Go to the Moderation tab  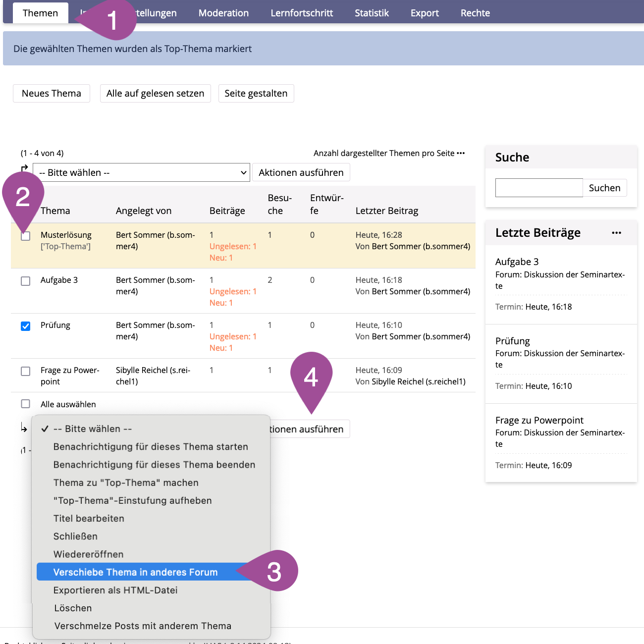223,13
